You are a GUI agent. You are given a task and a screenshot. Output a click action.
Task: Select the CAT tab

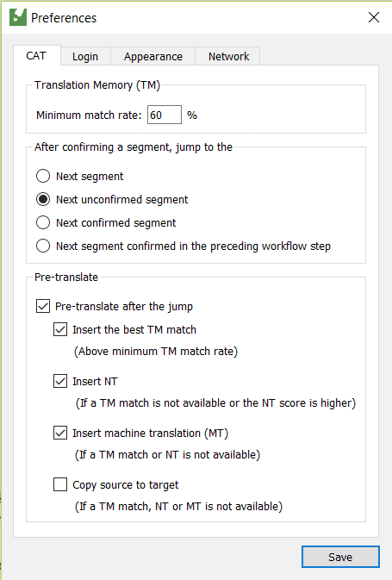tap(36, 55)
